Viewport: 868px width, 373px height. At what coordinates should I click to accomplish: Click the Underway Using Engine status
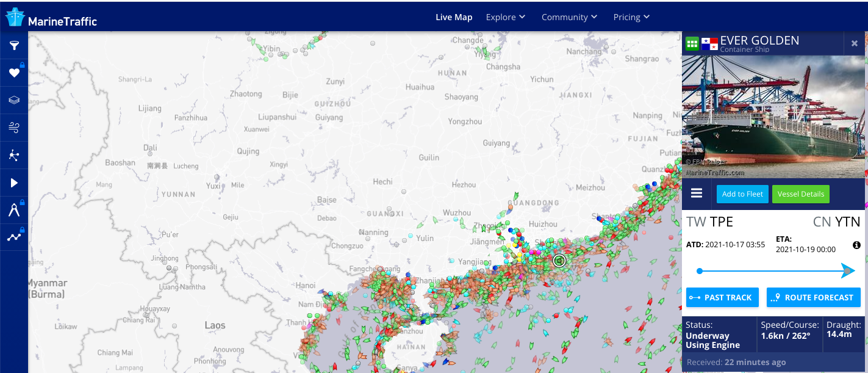(x=713, y=341)
